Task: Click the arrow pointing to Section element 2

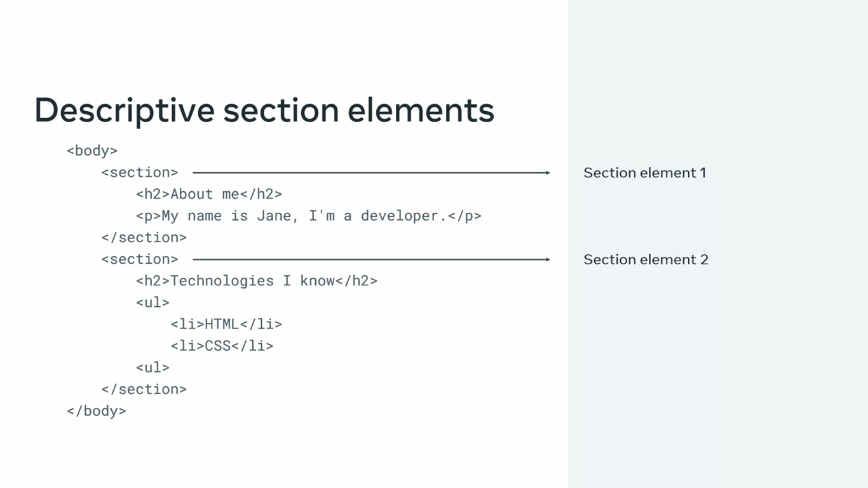Action: (371, 259)
